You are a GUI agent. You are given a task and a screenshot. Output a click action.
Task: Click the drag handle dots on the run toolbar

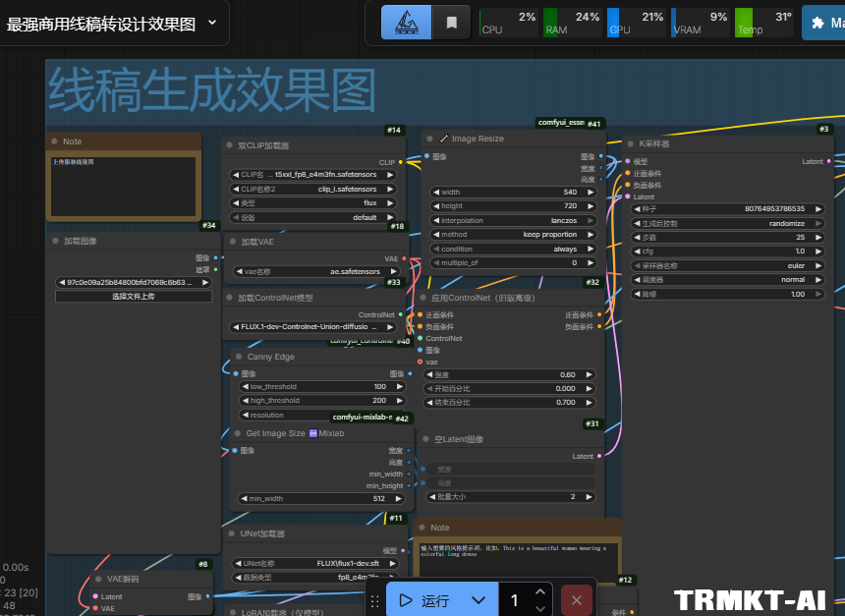click(376, 599)
